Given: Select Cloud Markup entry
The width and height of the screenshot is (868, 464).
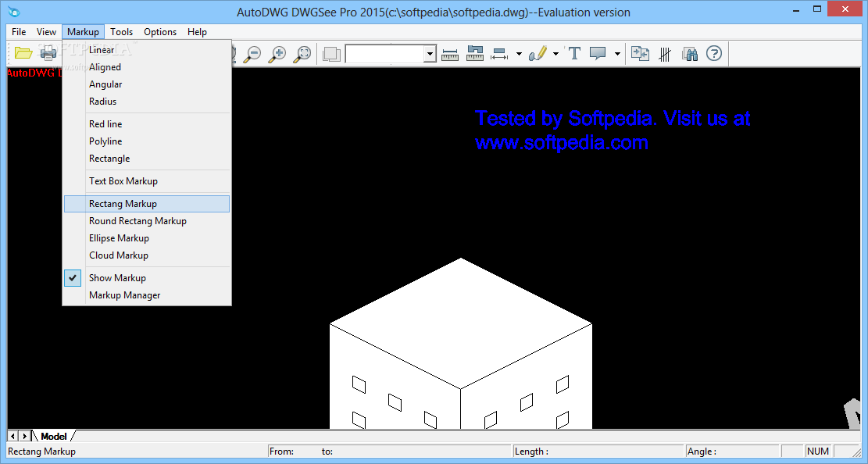Looking at the screenshot, I should (x=147, y=255).
